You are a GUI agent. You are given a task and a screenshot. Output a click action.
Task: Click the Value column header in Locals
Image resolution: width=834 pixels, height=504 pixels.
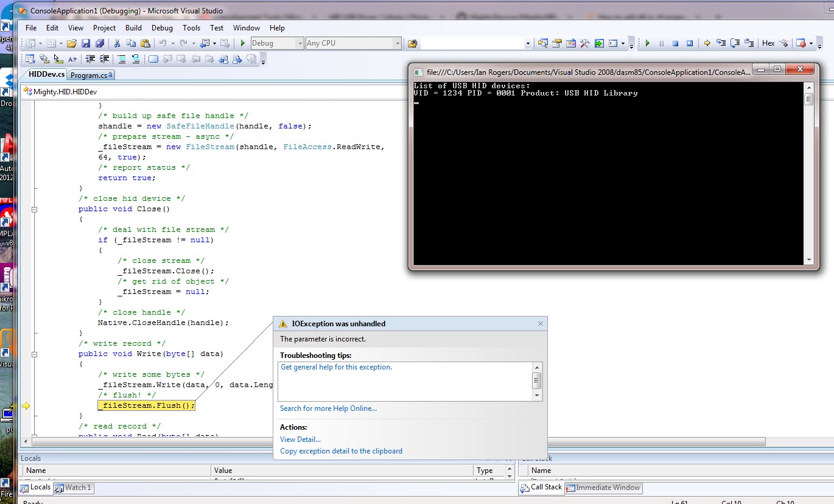coord(342,471)
